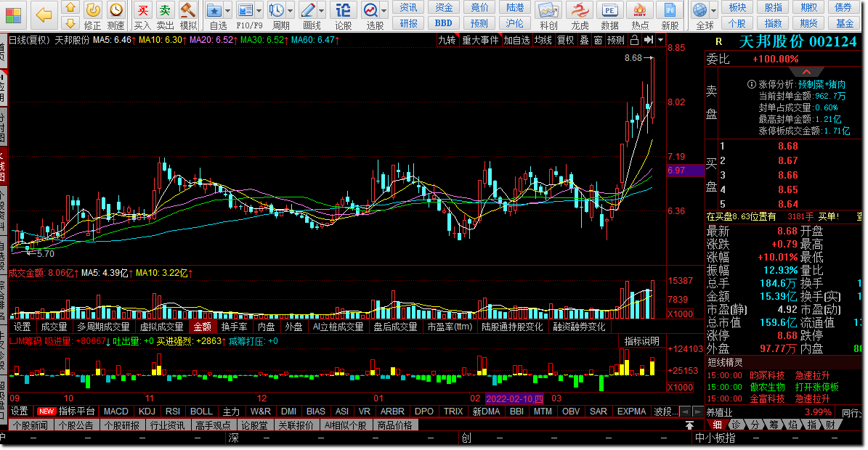Toggle 叠 overlay stock mode
Viewport: 868px width, 450px height.
584,40
